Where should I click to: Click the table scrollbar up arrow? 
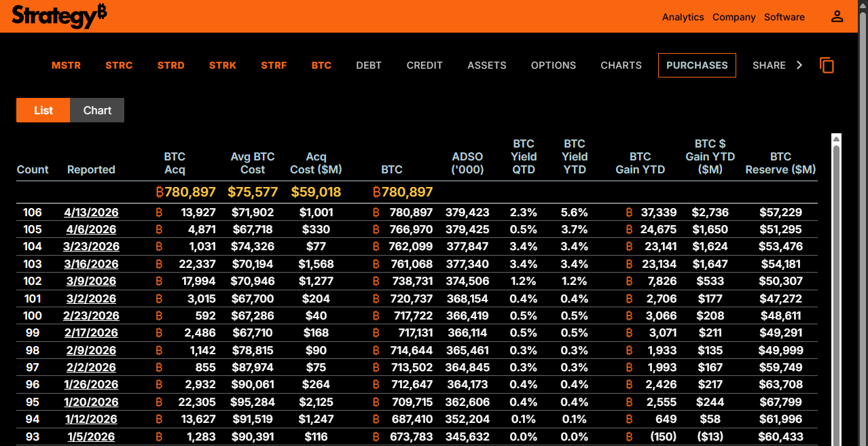(837, 139)
